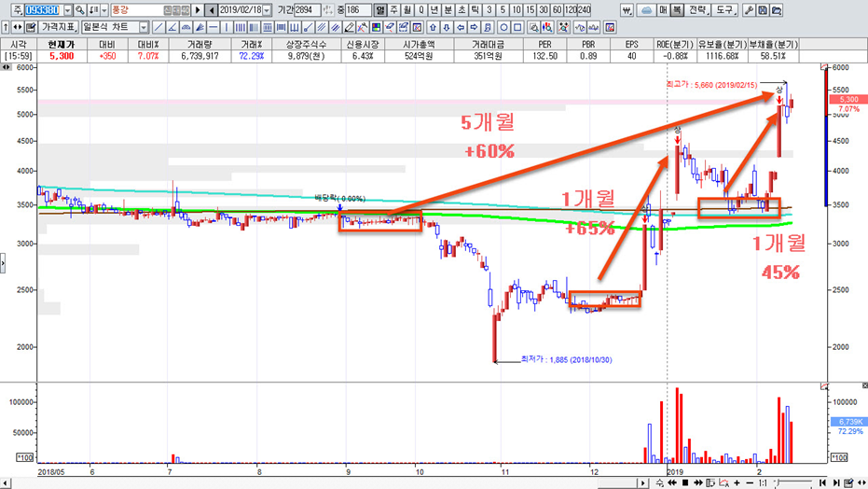
Task: Select the 분 minute chart toggle
Action: [x=448, y=10]
